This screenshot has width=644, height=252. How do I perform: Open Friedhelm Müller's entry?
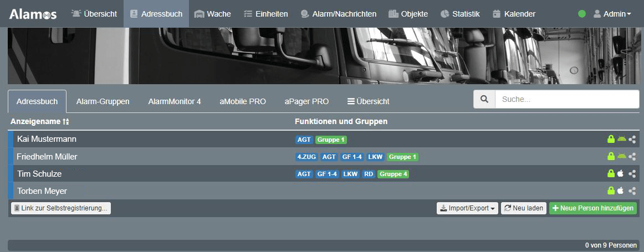click(47, 156)
